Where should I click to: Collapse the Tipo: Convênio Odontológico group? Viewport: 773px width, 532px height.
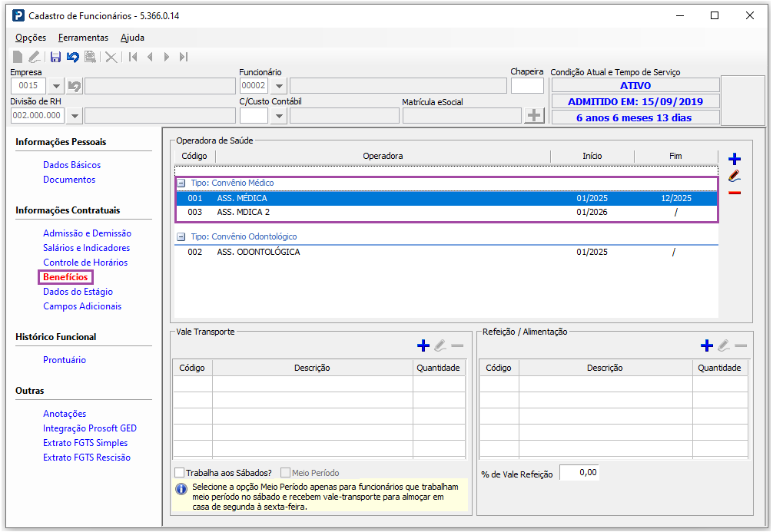[x=181, y=236]
